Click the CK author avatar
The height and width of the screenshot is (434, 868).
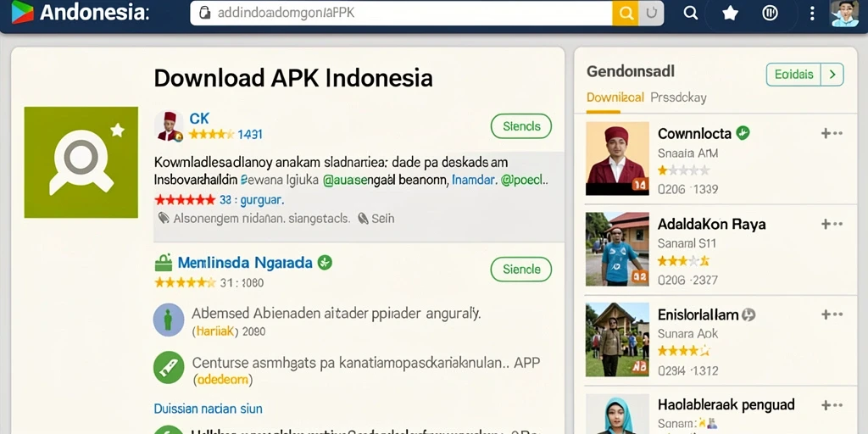pyautogui.click(x=169, y=126)
